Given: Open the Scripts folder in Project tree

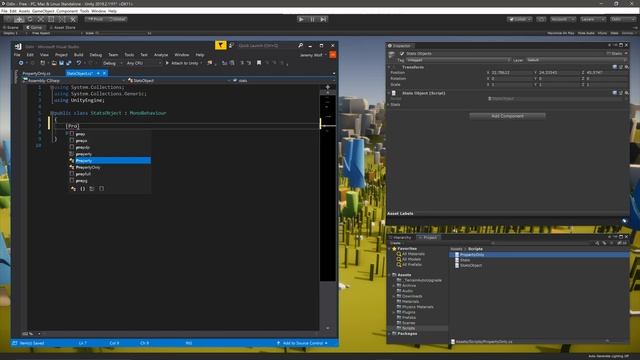Looking at the screenshot, I should (x=408, y=328).
